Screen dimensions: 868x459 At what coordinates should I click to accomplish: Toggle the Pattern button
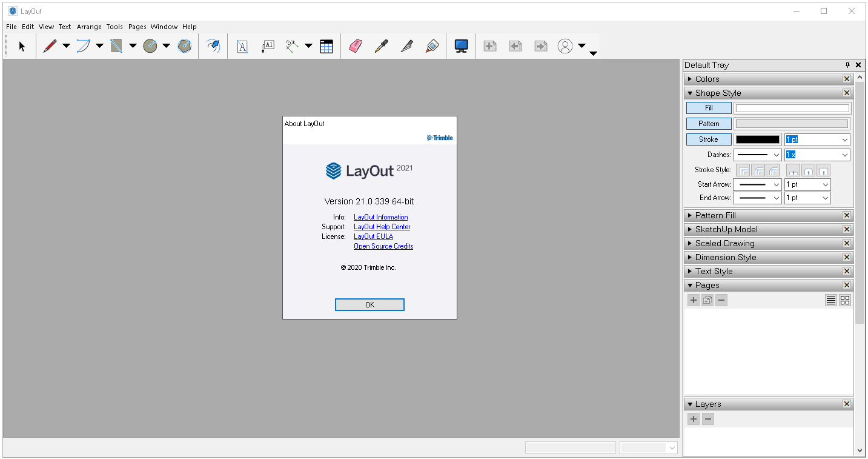click(x=709, y=124)
